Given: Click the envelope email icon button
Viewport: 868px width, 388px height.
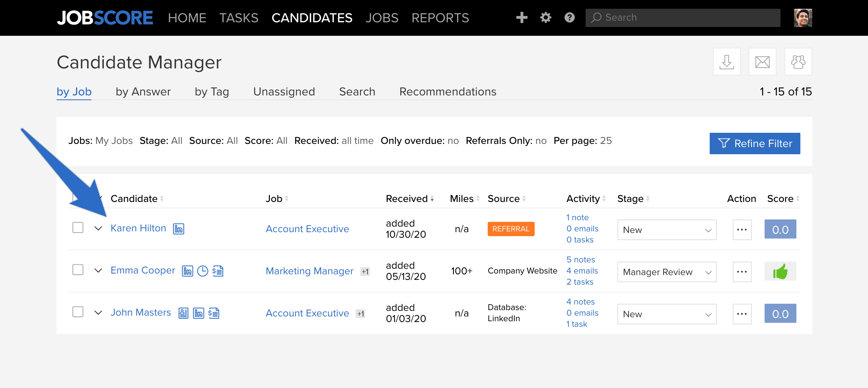Looking at the screenshot, I should (x=762, y=62).
